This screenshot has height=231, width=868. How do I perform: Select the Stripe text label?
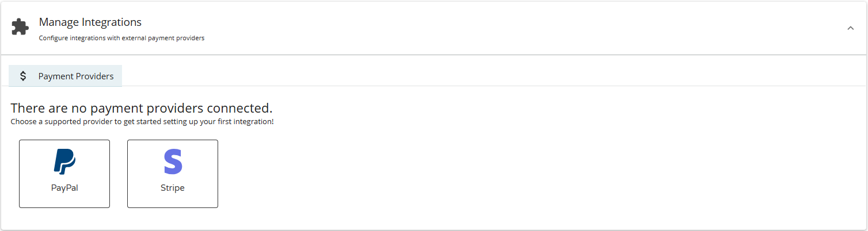click(x=173, y=188)
